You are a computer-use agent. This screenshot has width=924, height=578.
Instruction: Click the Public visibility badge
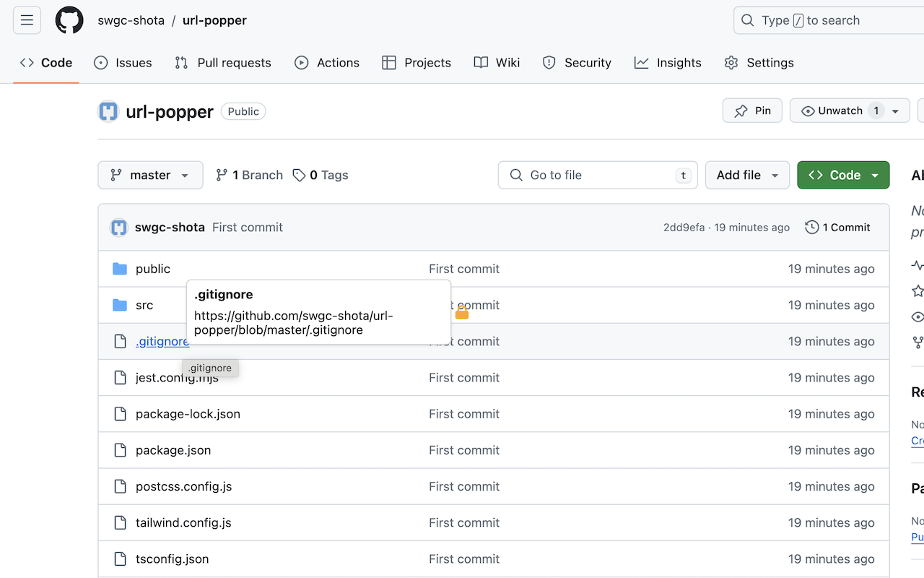pyautogui.click(x=243, y=111)
